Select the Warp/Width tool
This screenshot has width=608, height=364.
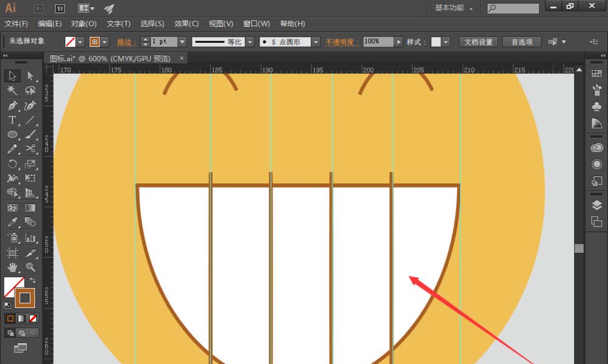(x=12, y=178)
